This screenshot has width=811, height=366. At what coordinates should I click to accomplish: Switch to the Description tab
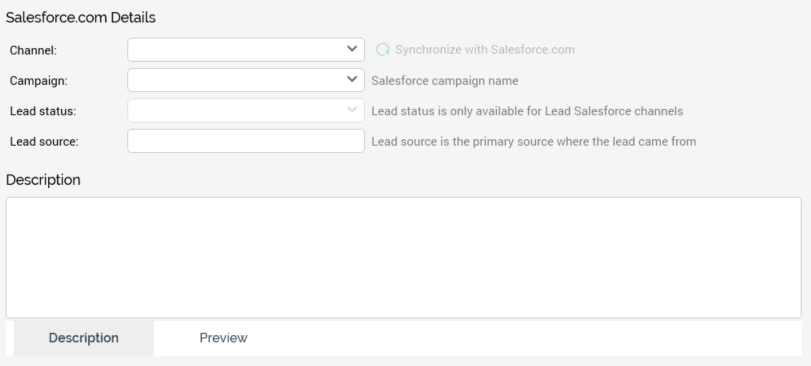point(84,338)
